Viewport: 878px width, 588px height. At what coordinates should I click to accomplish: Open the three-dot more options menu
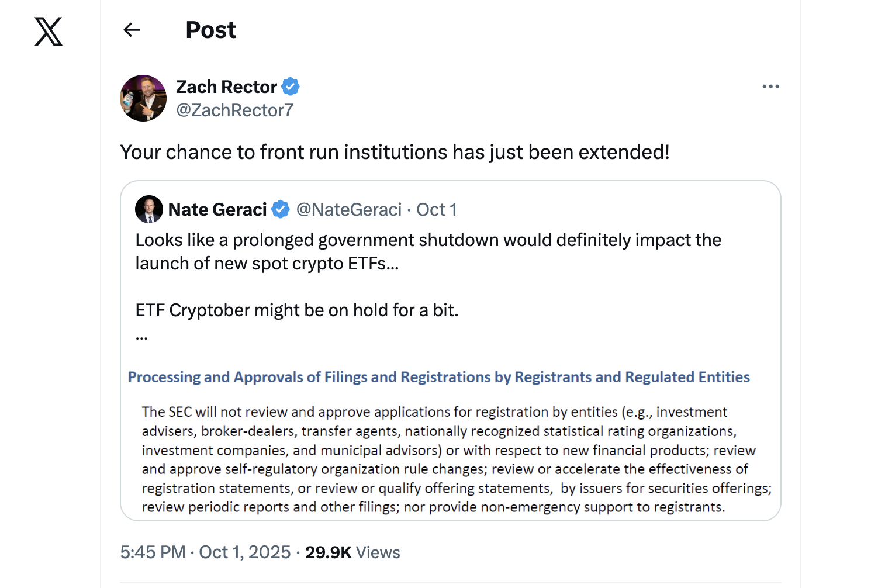tap(770, 87)
